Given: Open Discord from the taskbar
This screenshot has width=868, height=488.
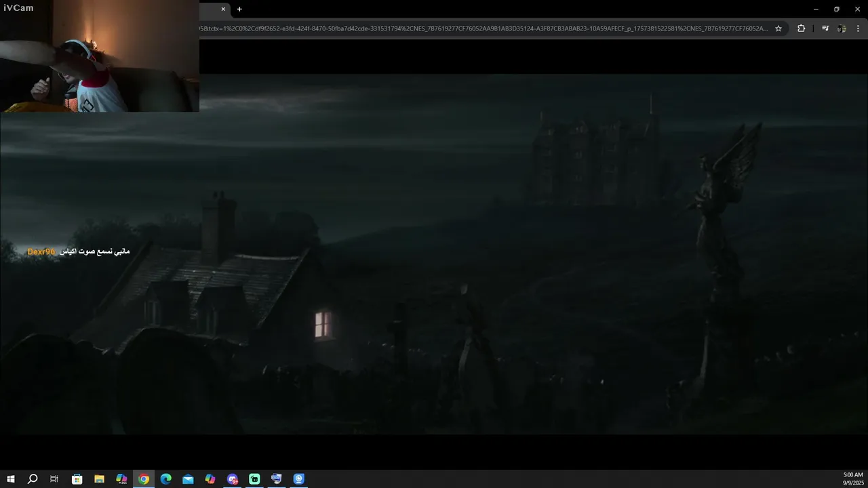Looking at the screenshot, I should click(x=233, y=479).
